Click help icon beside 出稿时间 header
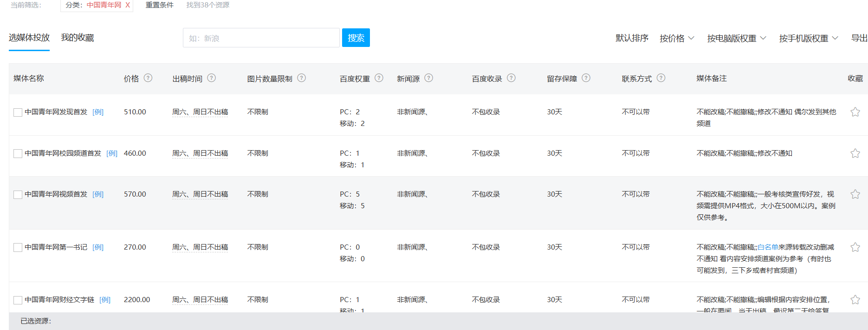Screen dimensions: 868x330 [212, 78]
